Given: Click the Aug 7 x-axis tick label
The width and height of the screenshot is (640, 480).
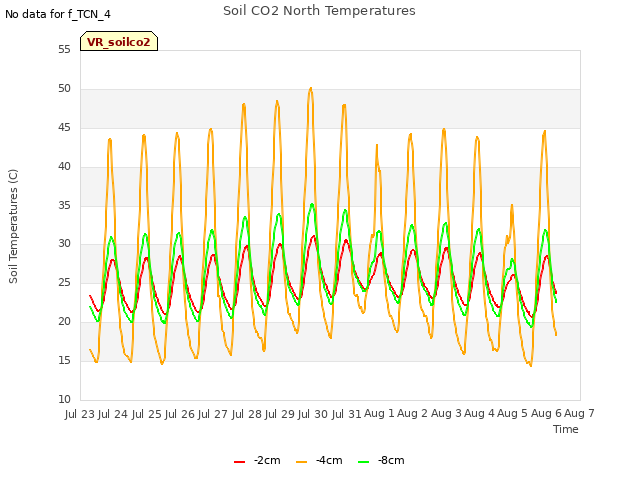Looking at the screenshot, I should pos(579,414).
